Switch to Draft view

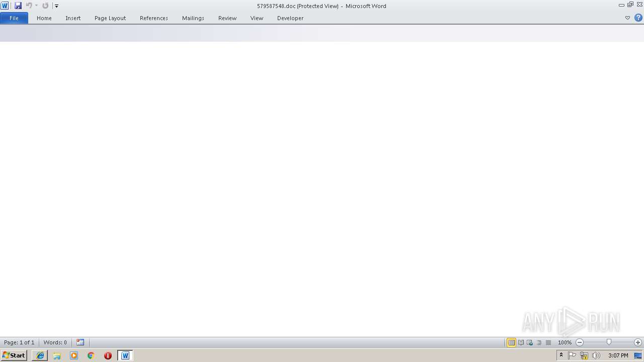point(548,342)
